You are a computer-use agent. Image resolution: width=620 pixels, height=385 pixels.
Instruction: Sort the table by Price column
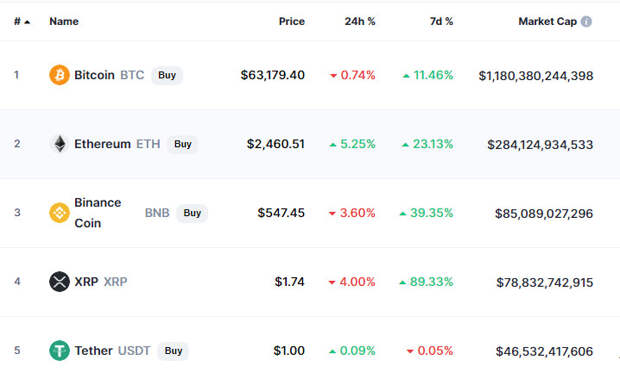coord(292,21)
